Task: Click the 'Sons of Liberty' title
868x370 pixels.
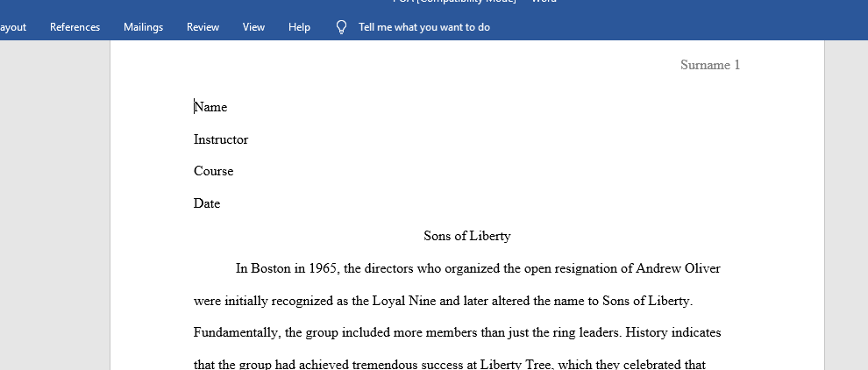Action: pos(467,236)
